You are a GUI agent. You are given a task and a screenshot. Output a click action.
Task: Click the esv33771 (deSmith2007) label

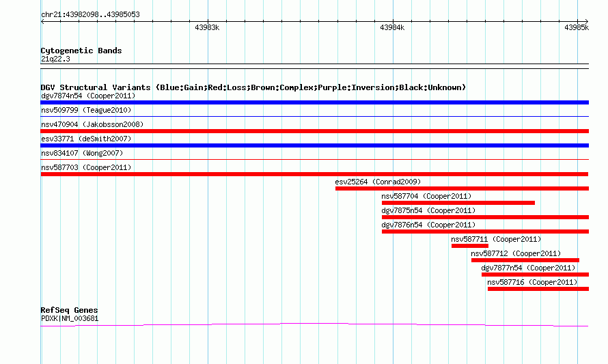(x=86, y=139)
